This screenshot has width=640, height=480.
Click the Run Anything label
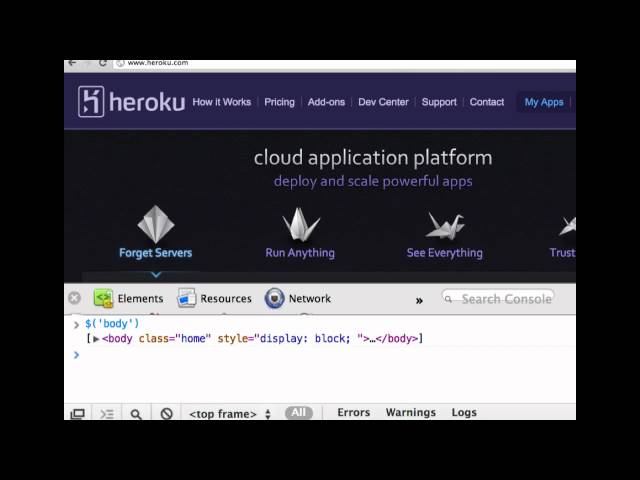click(x=300, y=253)
